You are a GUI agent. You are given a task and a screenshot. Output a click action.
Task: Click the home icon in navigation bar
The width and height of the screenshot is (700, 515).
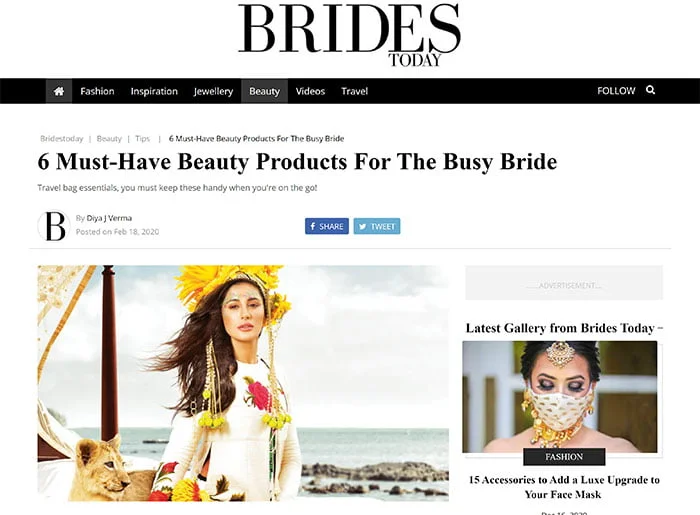click(58, 91)
